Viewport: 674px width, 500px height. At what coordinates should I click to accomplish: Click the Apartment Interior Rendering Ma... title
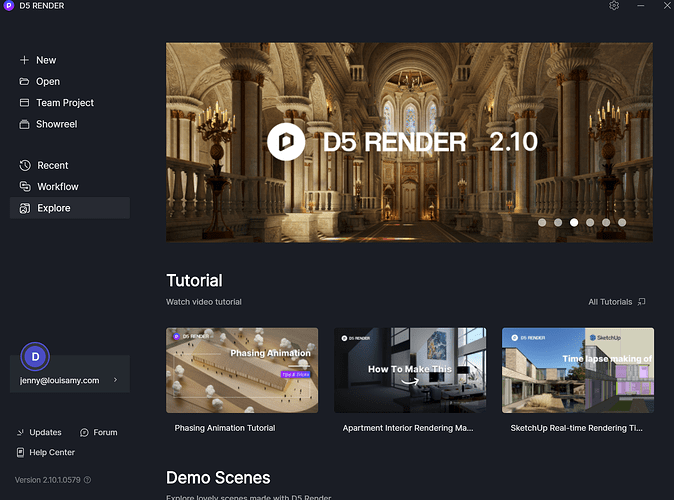(407, 428)
